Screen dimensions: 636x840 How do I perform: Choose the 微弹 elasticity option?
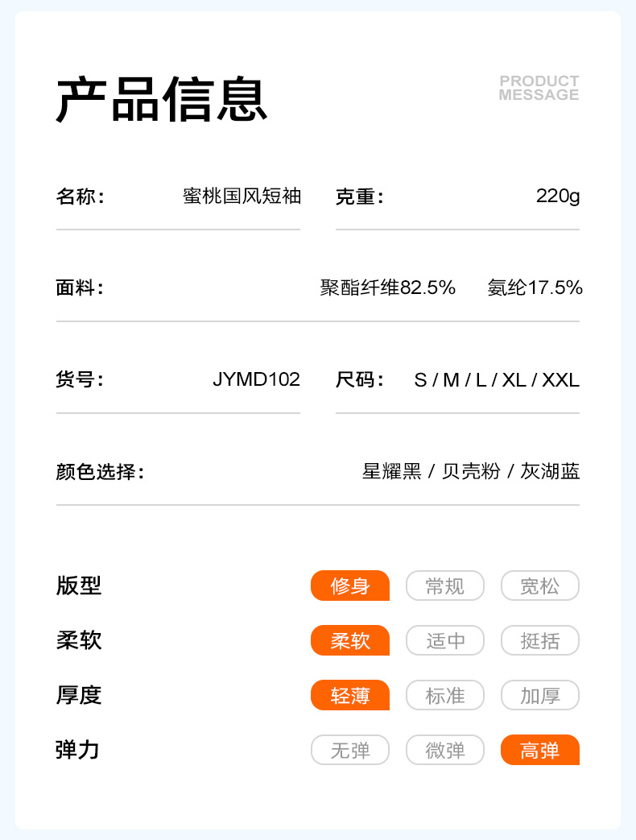pyautogui.click(x=445, y=751)
